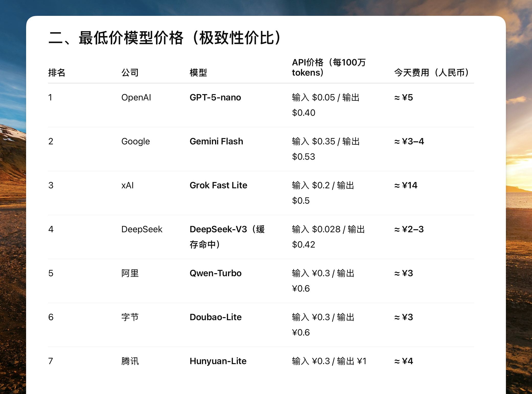Select the GPT-5-nano model name
This screenshot has height=394, width=532.
click(x=215, y=98)
